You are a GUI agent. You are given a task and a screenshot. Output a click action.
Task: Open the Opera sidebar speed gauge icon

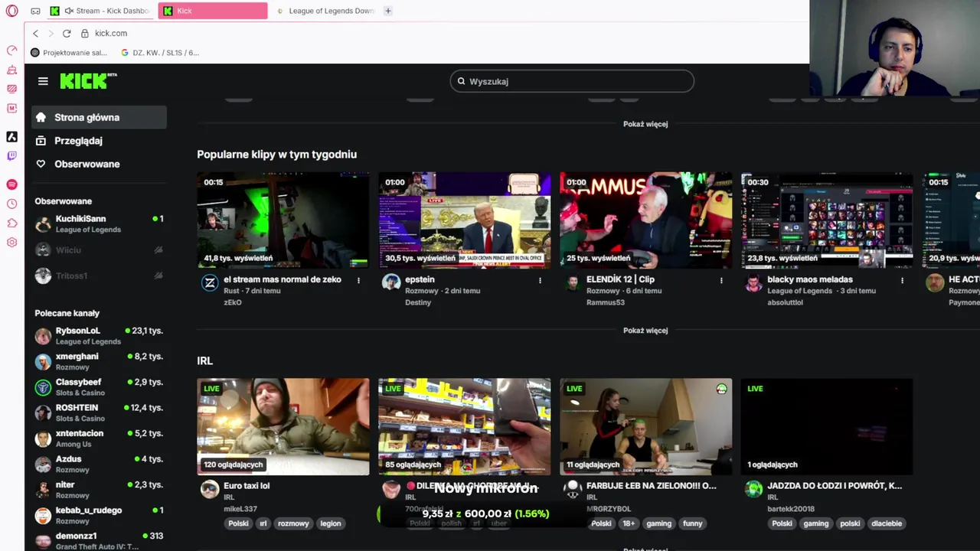point(11,51)
